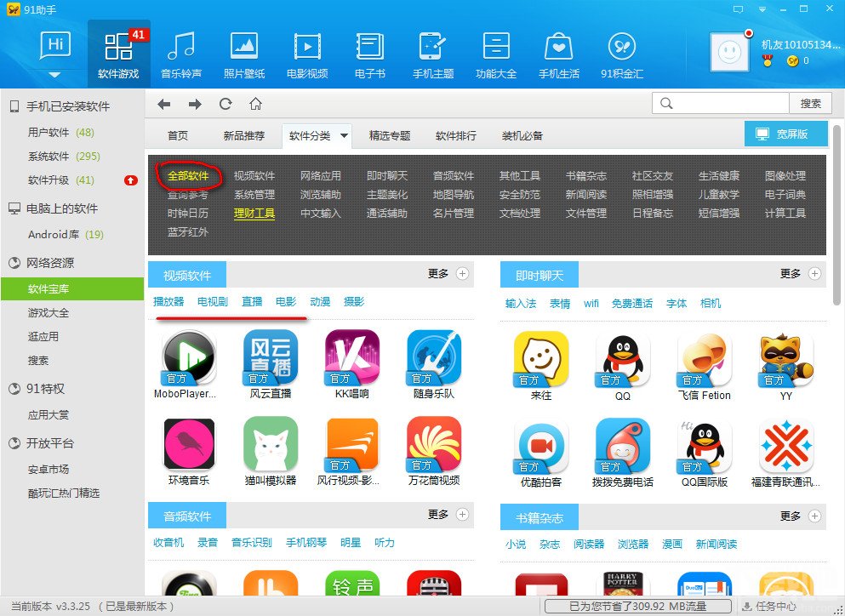Image resolution: width=845 pixels, height=616 pixels.
Task: Switch to the 软件排行 tab
Action: coord(456,136)
